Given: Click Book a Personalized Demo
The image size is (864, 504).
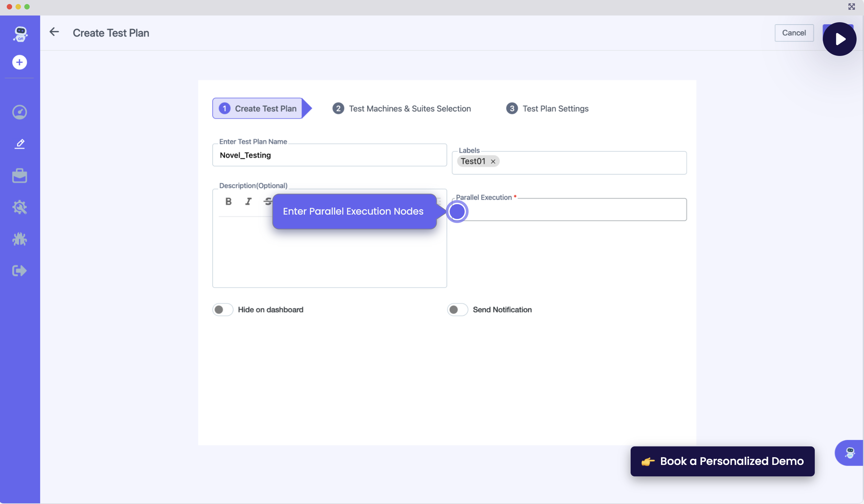Looking at the screenshot, I should pos(722,461).
